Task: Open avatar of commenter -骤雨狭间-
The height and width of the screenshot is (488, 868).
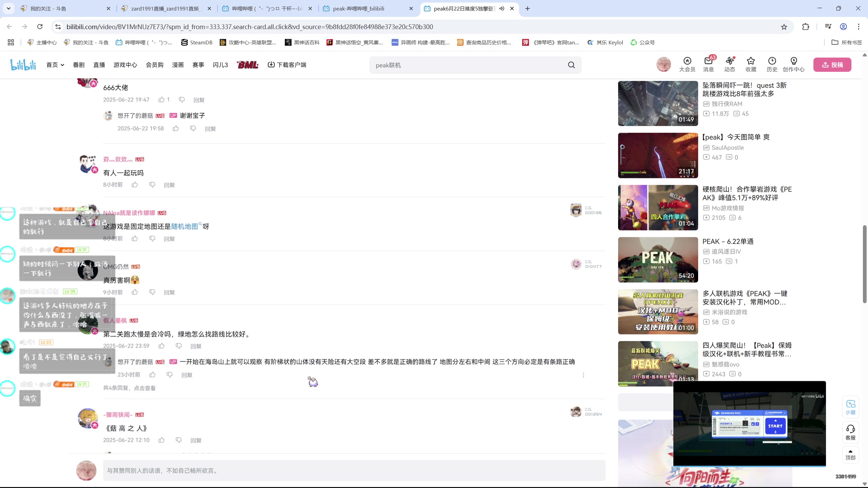Action: [x=88, y=418]
